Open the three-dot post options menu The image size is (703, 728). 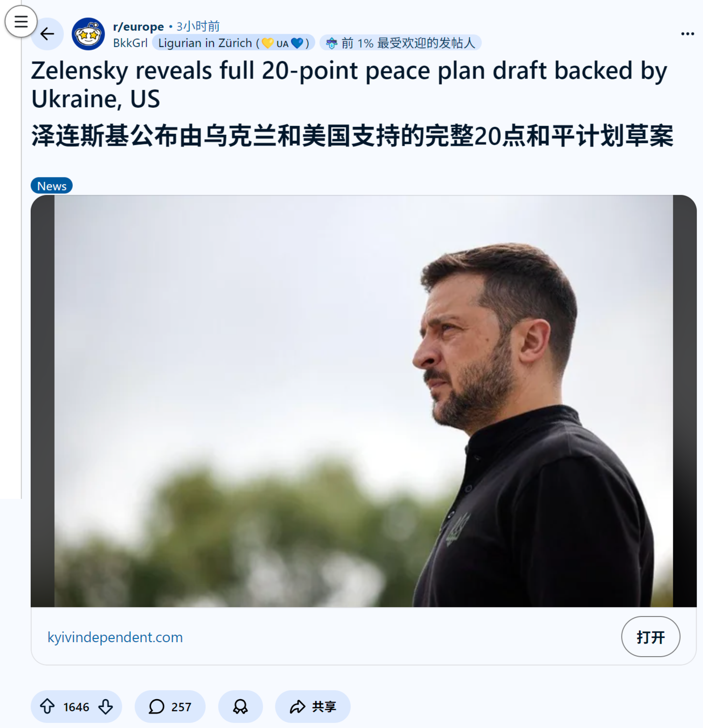(687, 34)
